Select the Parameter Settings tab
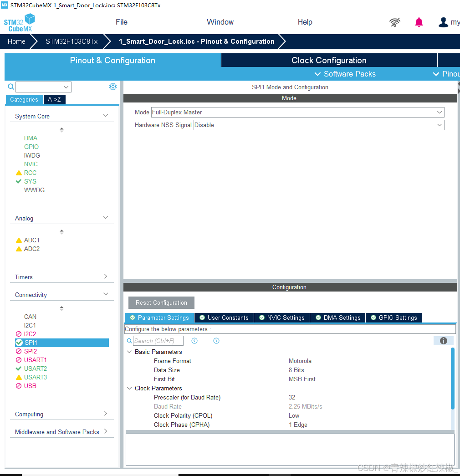Viewport: 460px width, 476px height. pyautogui.click(x=159, y=317)
